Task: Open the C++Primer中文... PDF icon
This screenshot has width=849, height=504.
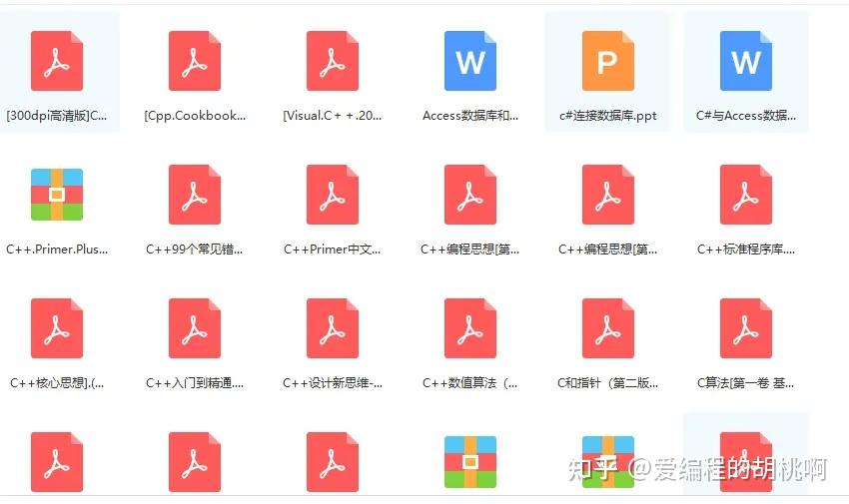Action: coord(333,195)
